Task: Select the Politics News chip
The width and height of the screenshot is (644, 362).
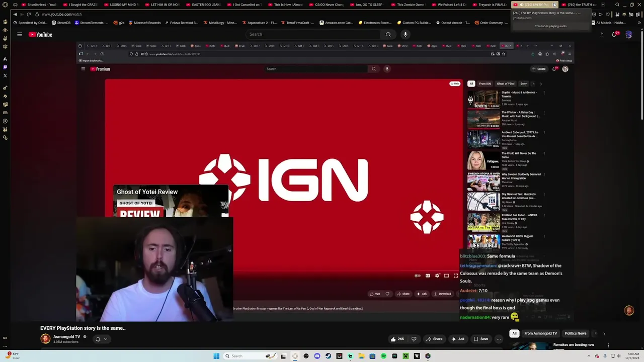Action: click(x=575, y=333)
